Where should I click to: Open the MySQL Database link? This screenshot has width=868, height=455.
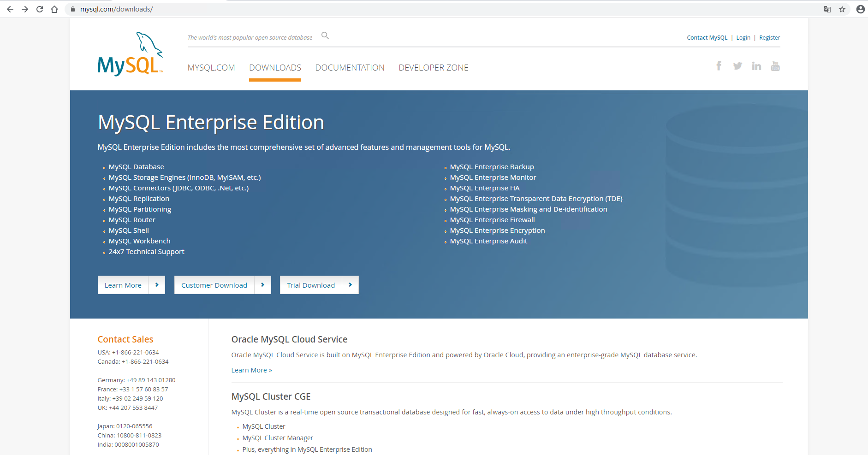[x=137, y=167]
